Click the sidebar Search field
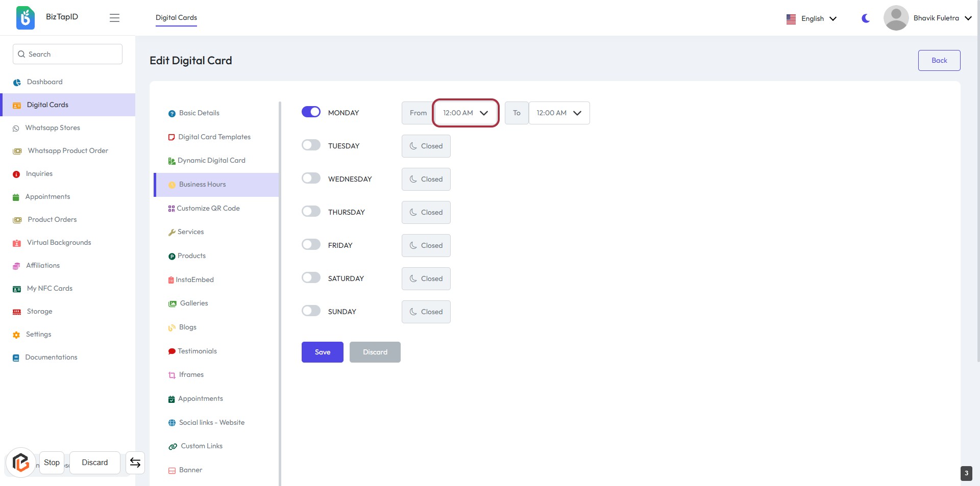Image resolution: width=980 pixels, height=486 pixels. point(67,54)
